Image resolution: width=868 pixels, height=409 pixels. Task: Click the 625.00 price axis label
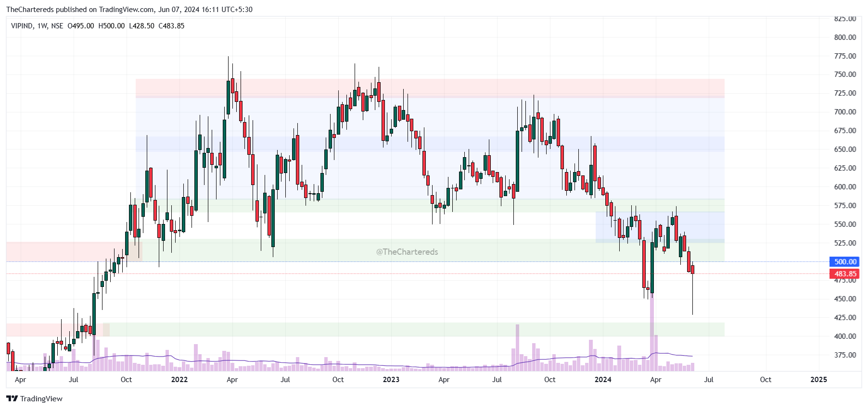(x=845, y=168)
